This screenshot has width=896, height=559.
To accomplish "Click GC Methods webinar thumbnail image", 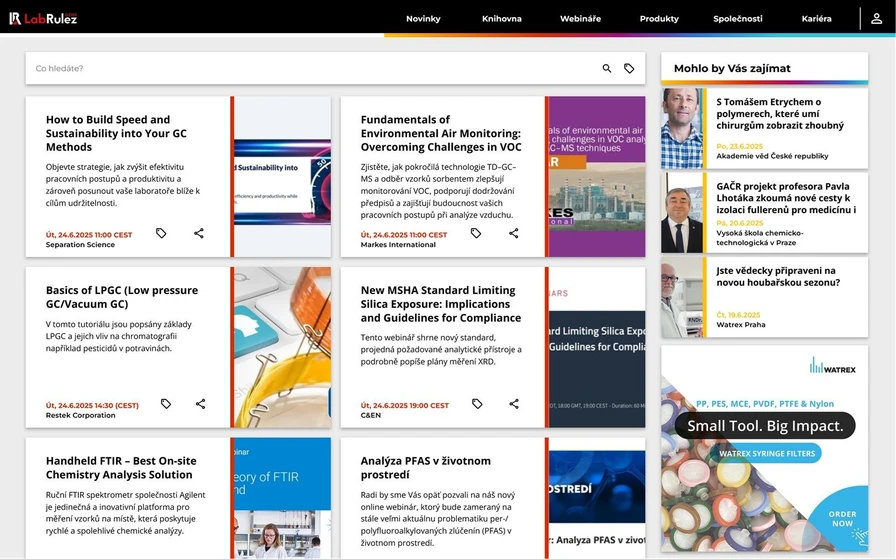I will tap(282, 177).
